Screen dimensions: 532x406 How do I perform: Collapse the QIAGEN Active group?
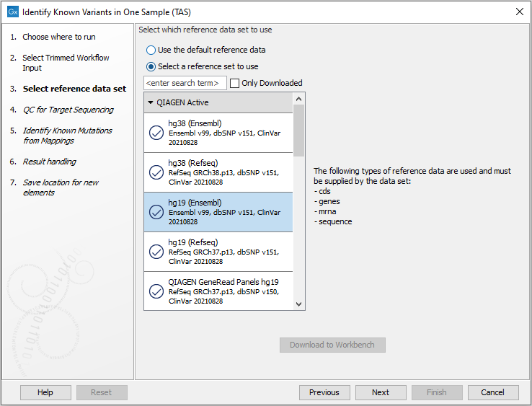(x=151, y=103)
